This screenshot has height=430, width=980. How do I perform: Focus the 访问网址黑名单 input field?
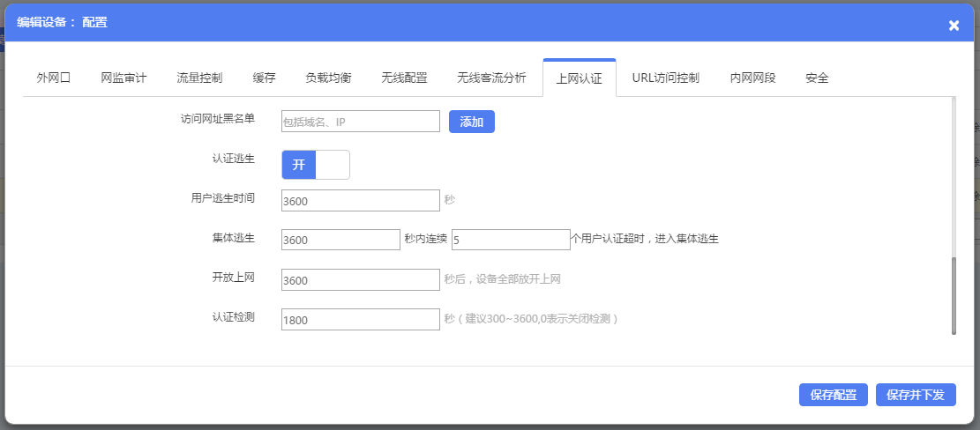(x=360, y=122)
